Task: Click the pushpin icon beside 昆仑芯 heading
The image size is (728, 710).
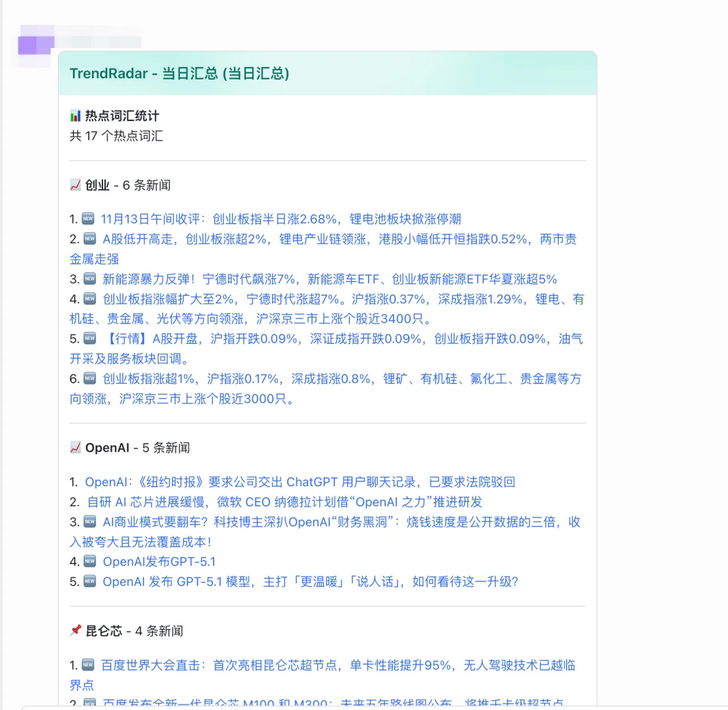Action: click(76, 630)
